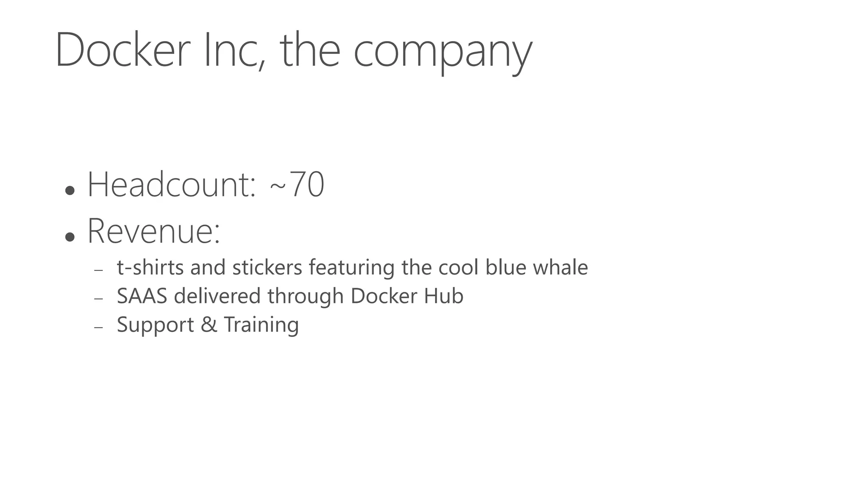Click the word "Support" in the last sub-bullet
The width and height of the screenshot is (868, 488).
pos(155,325)
